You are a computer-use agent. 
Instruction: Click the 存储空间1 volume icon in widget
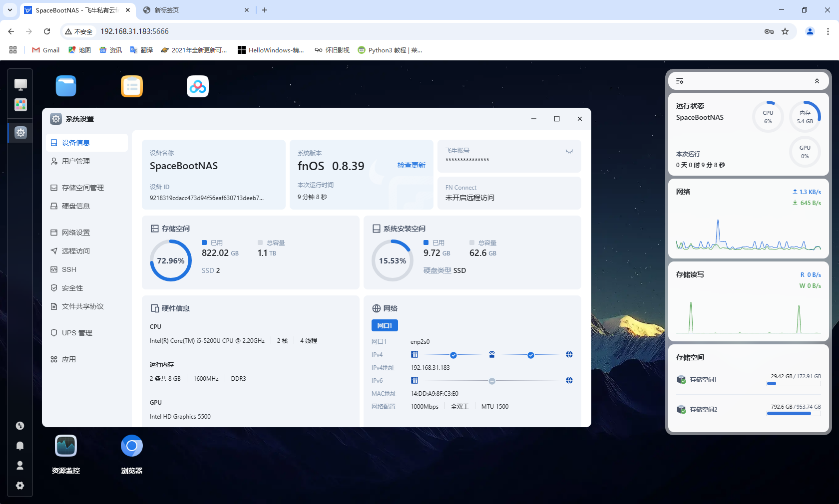coord(681,380)
